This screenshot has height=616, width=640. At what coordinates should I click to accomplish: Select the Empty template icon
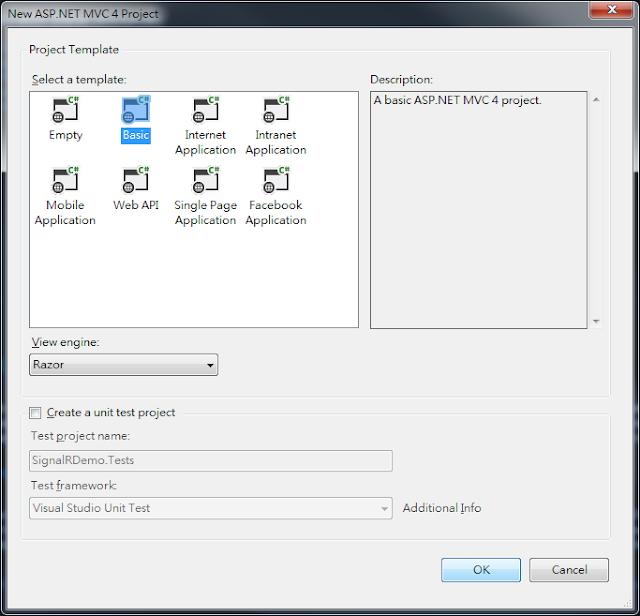65,110
